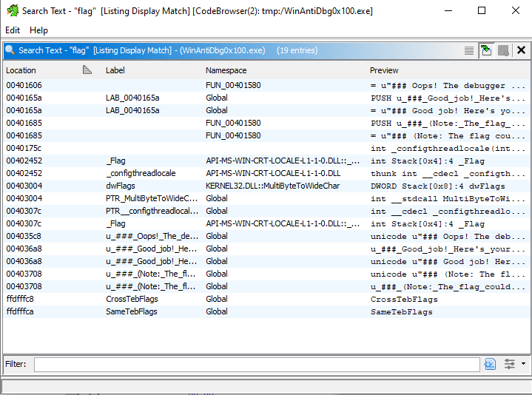The height and width of the screenshot is (395, 532).
Task: Click the Ghidra dragon icon in title bar
Action: [13, 11]
